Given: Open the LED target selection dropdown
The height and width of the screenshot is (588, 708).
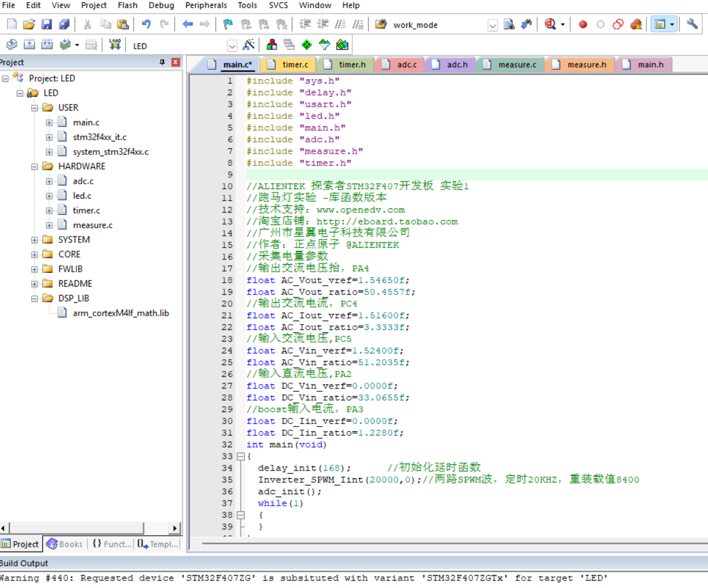Looking at the screenshot, I should coord(232,46).
